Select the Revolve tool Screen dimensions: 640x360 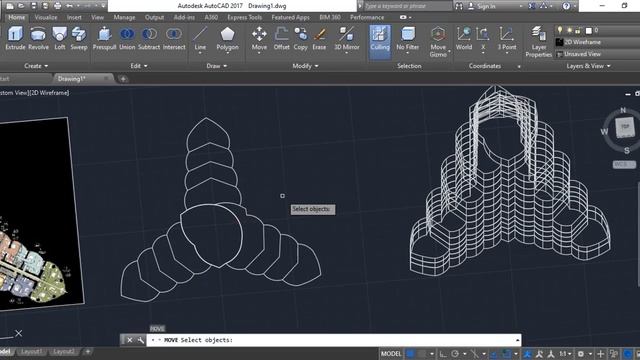click(38, 38)
